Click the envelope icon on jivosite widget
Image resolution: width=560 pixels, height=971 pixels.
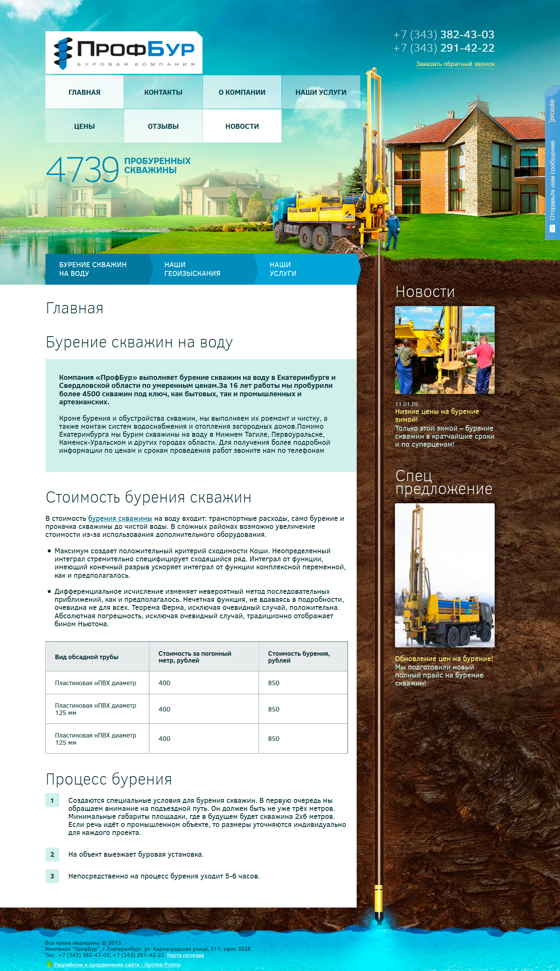552,229
